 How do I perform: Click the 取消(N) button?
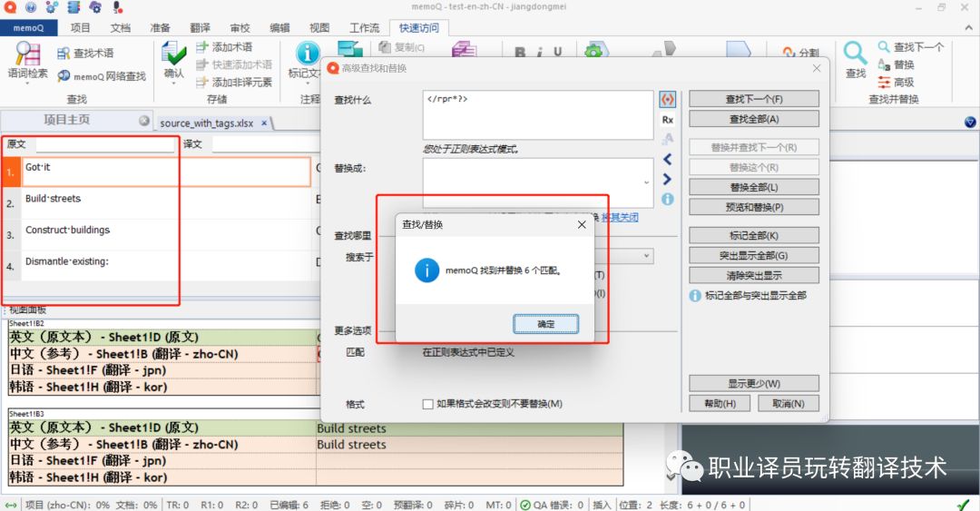click(x=789, y=403)
